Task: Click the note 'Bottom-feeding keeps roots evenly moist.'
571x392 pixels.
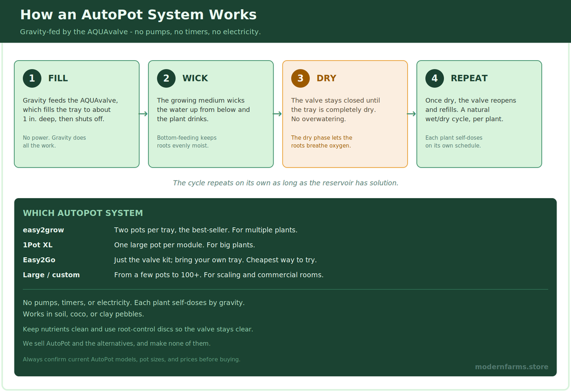Action: pyautogui.click(x=187, y=142)
